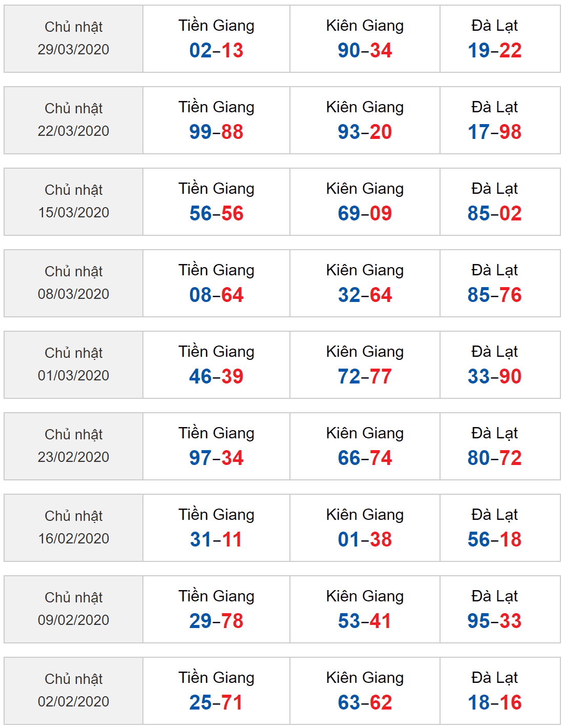This screenshot has width=564, height=728.
Task: Click Đà Lạt result 85-76
Action: (495, 295)
